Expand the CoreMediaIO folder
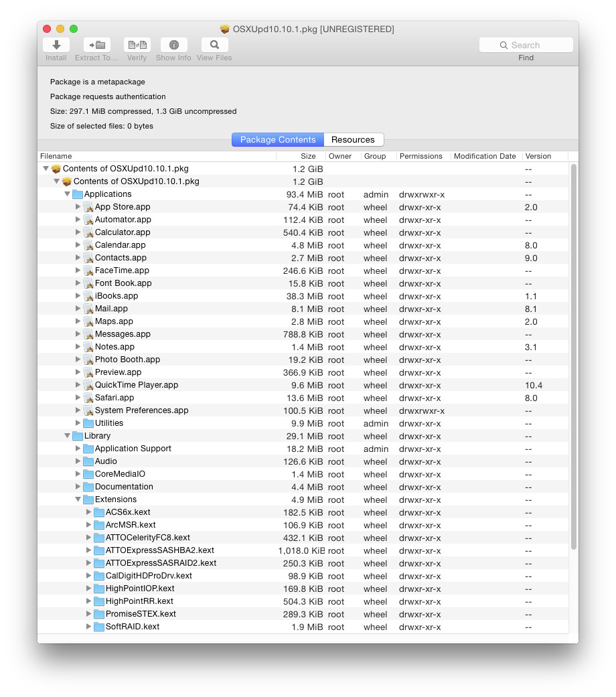Viewport: 616px width, 697px height. [x=78, y=474]
